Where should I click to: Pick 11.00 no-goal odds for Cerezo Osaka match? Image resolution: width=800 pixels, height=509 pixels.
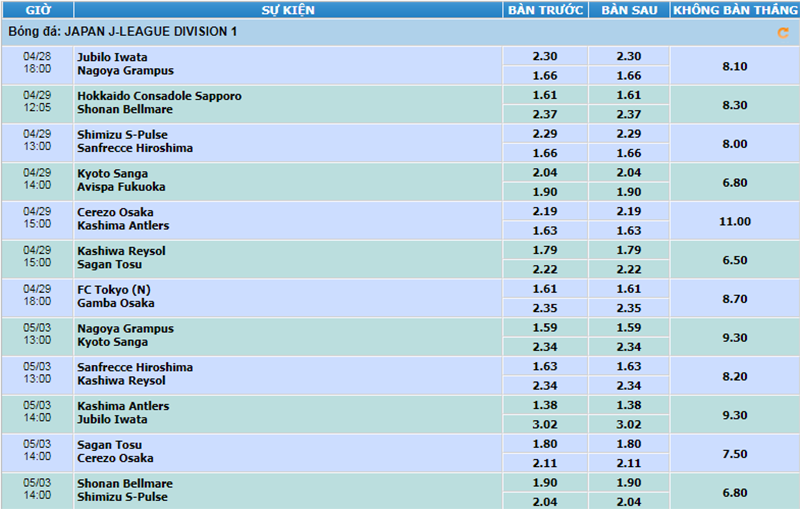pyautogui.click(x=734, y=221)
